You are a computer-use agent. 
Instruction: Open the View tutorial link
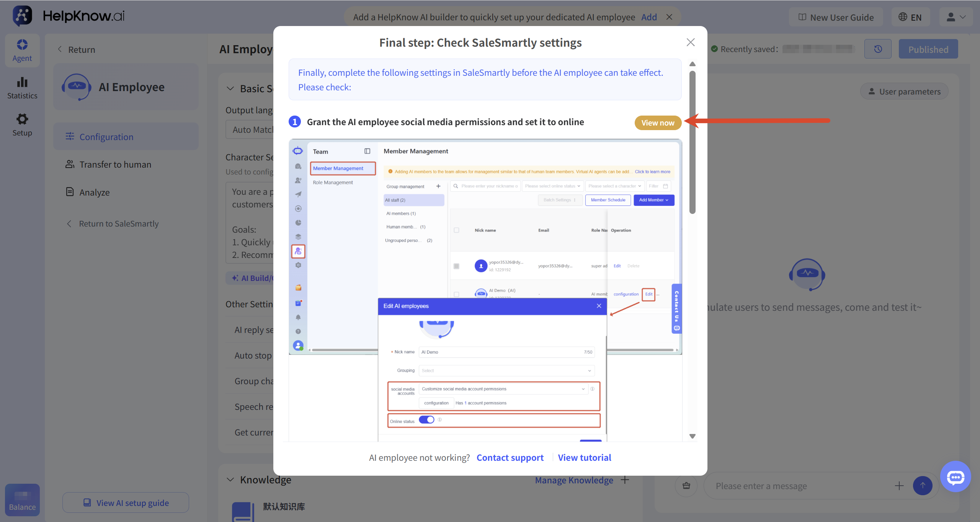click(584, 457)
